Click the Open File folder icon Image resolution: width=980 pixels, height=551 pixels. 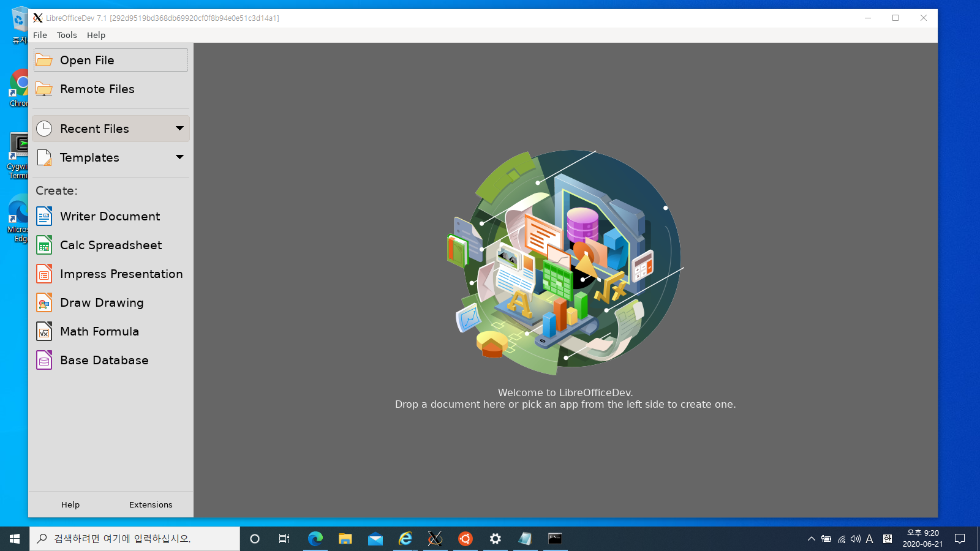point(44,60)
